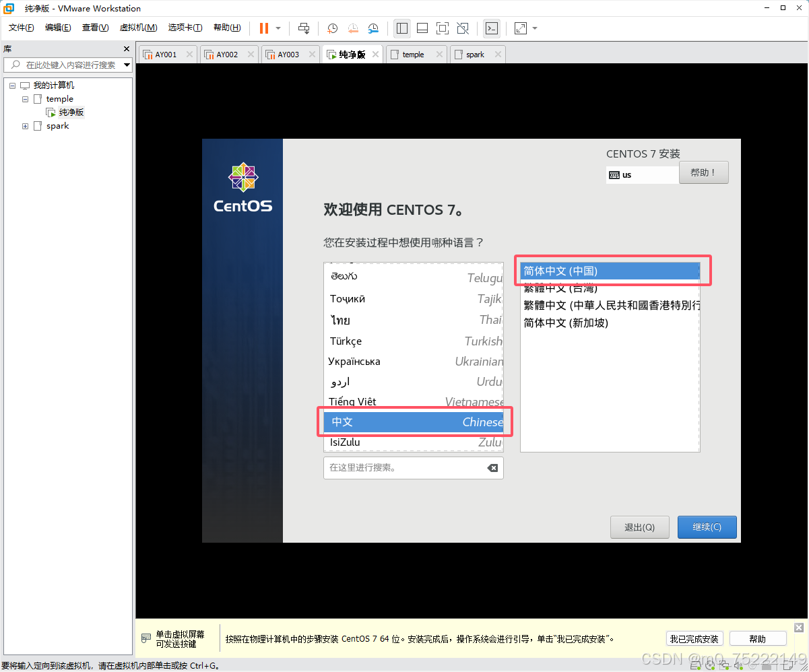Select Urdu in the language list
This screenshot has width=809, height=672.
[x=414, y=381]
